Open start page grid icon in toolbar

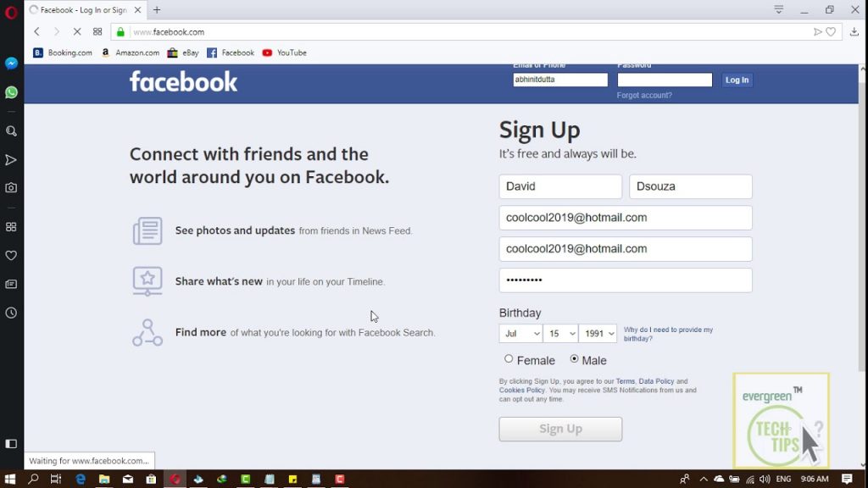pos(97,32)
